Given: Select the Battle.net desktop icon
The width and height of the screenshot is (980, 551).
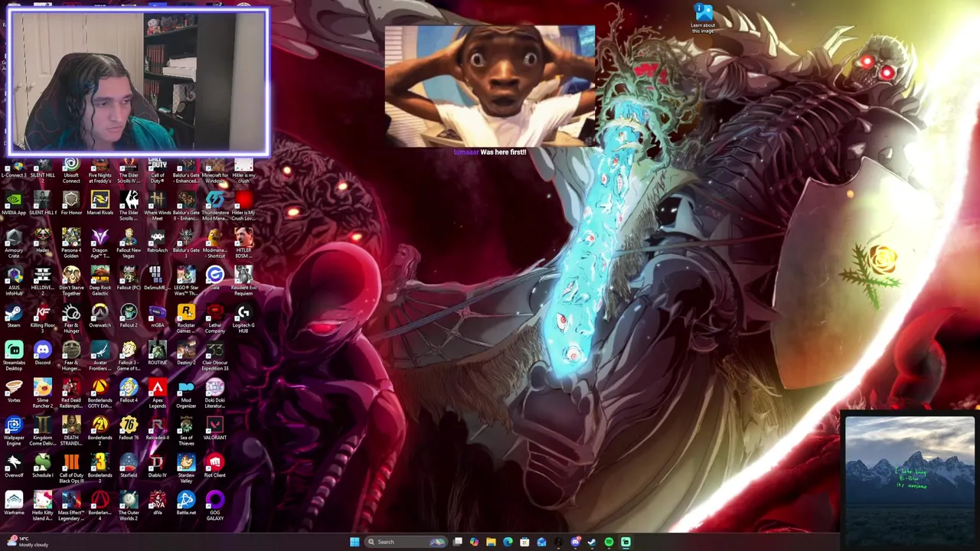Looking at the screenshot, I should click(186, 504).
